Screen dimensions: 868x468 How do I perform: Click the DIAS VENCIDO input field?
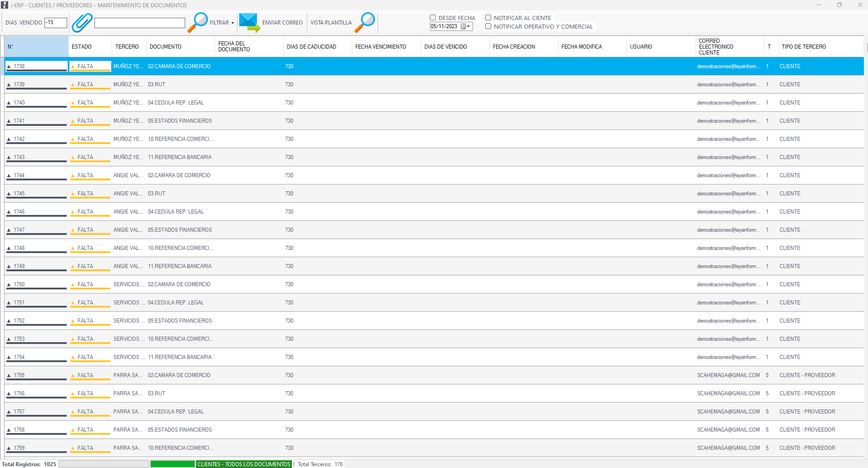point(56,22)
